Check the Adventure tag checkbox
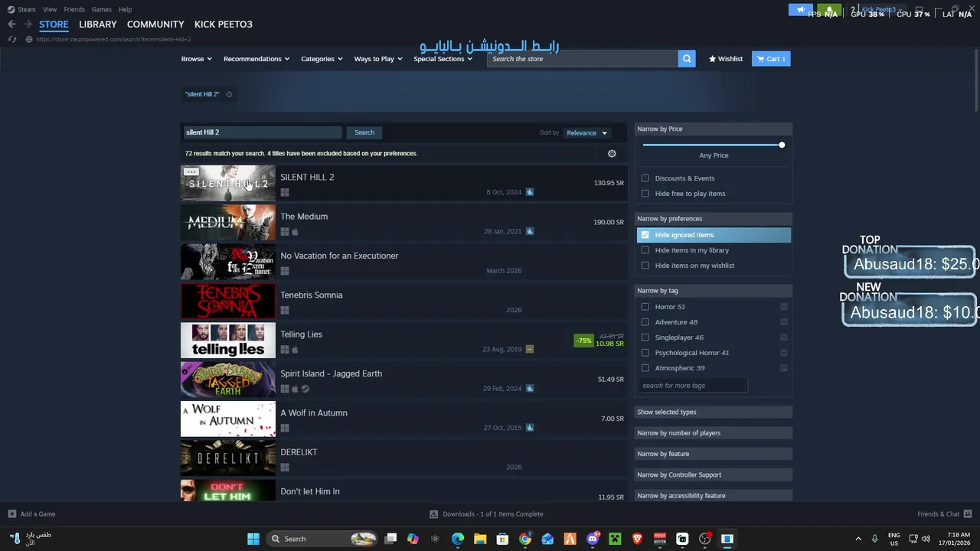Image resolution: width=980 pixels, height=551 pixels. tap(645, 322)
